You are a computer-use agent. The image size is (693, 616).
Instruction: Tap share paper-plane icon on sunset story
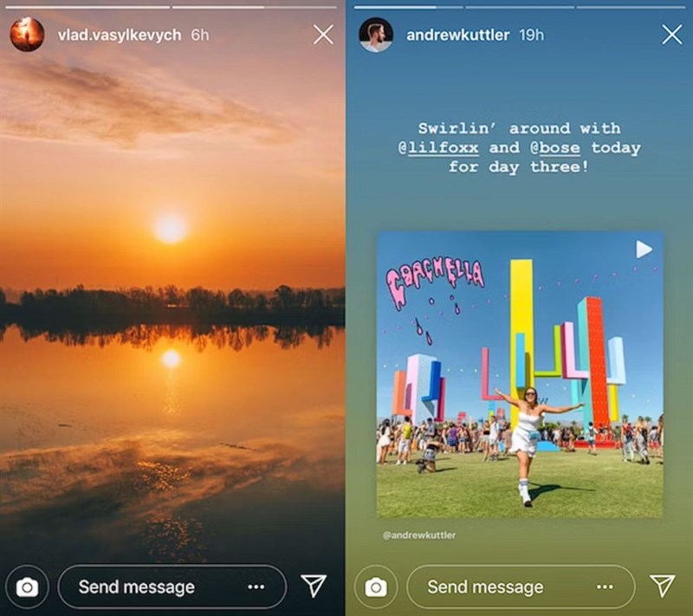pos(314,586)
